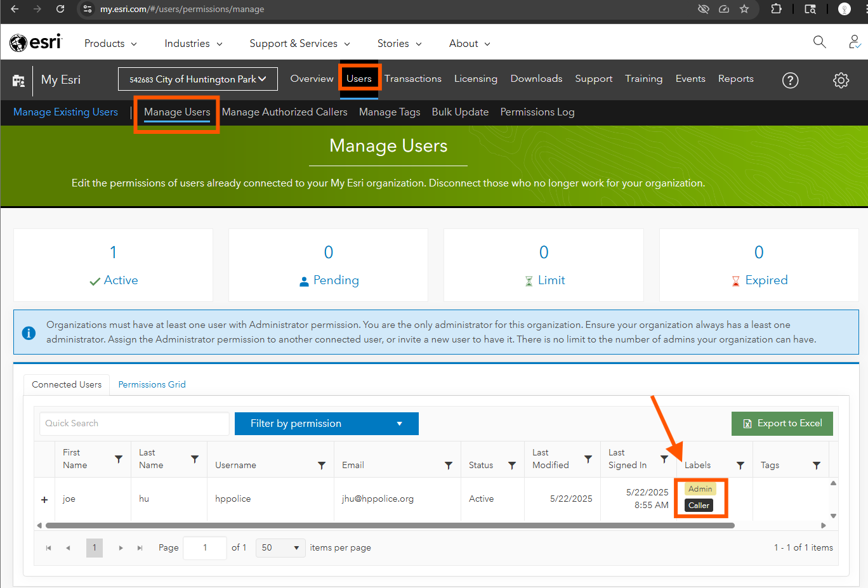This screenshot has width=868, height=588.
Task: Go to the last page of results
Action: pyautogui.click(x=140, y=547)
